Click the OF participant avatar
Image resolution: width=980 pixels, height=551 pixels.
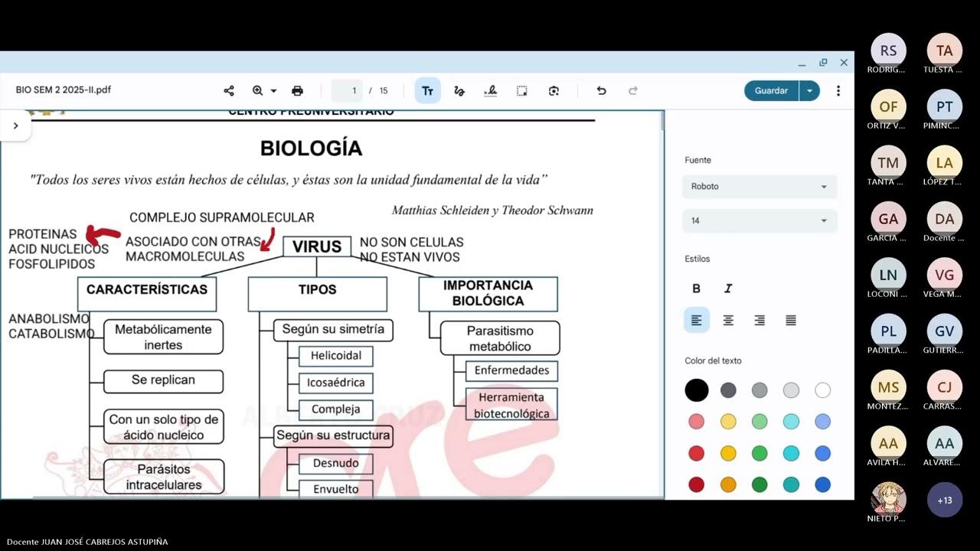888,106
